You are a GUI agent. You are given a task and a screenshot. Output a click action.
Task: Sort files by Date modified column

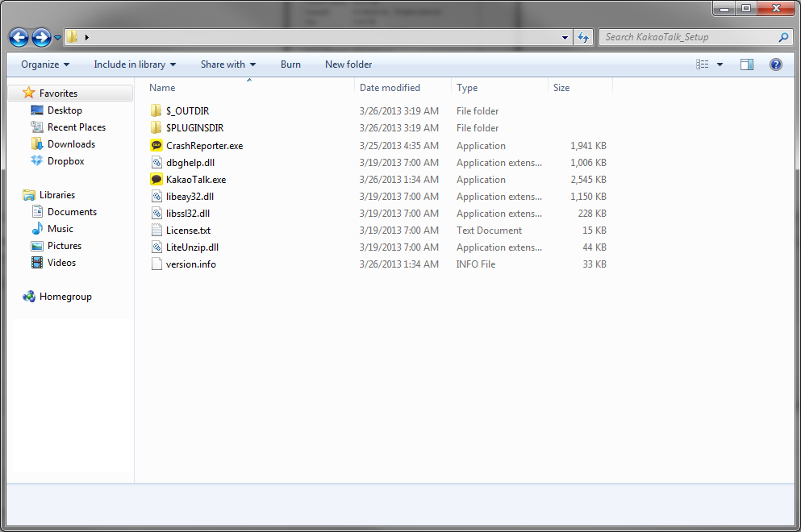[x=390, y=88]
